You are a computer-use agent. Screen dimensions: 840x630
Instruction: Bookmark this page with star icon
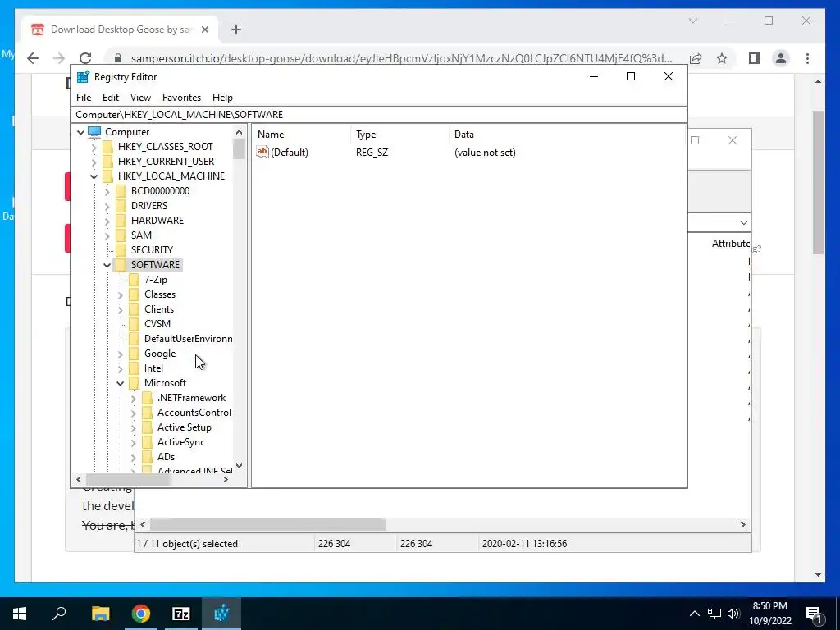click(722, 58)
